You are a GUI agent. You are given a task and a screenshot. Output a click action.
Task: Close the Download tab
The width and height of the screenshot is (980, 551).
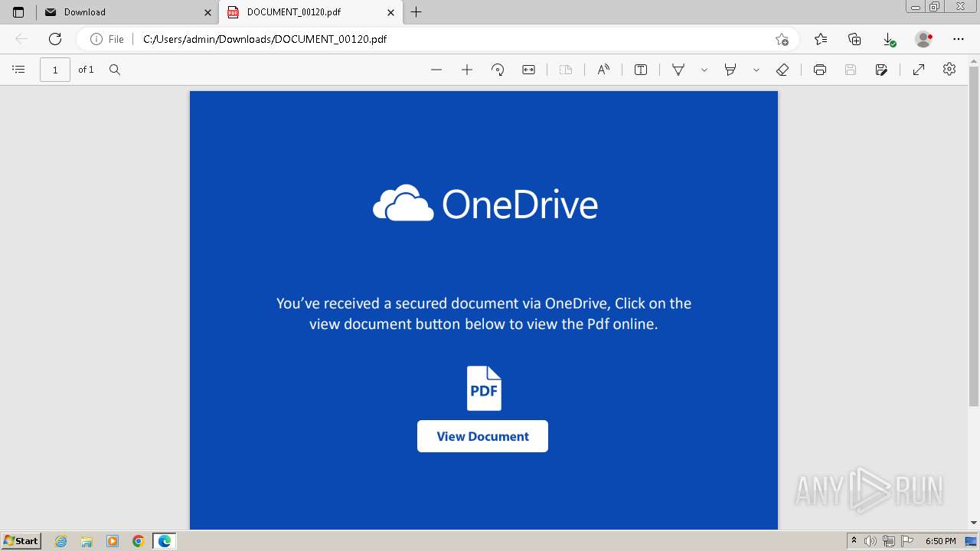click(x=207, y=12)
